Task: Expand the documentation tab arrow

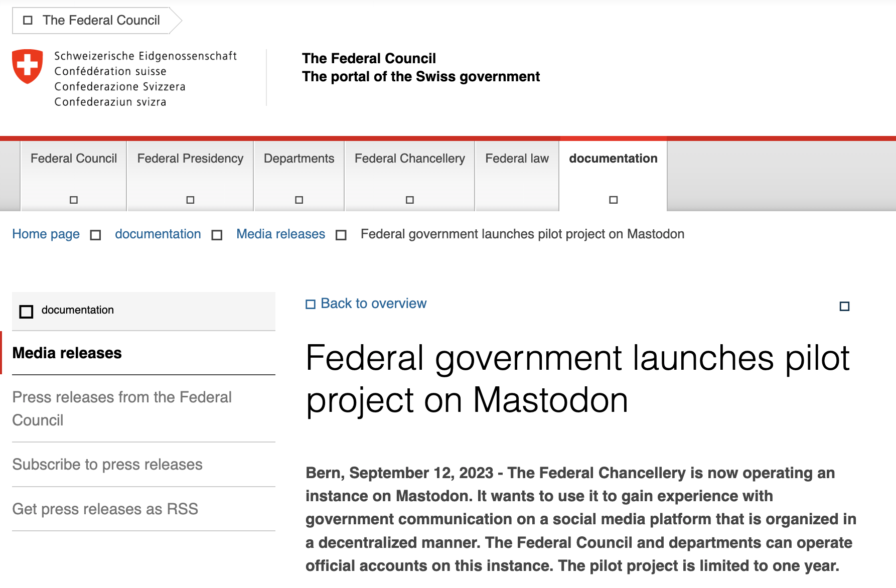Action: 613,200
